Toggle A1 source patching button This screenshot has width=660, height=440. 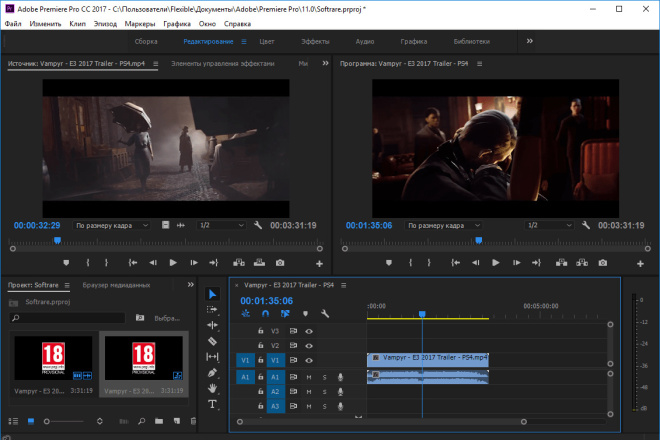245,377
